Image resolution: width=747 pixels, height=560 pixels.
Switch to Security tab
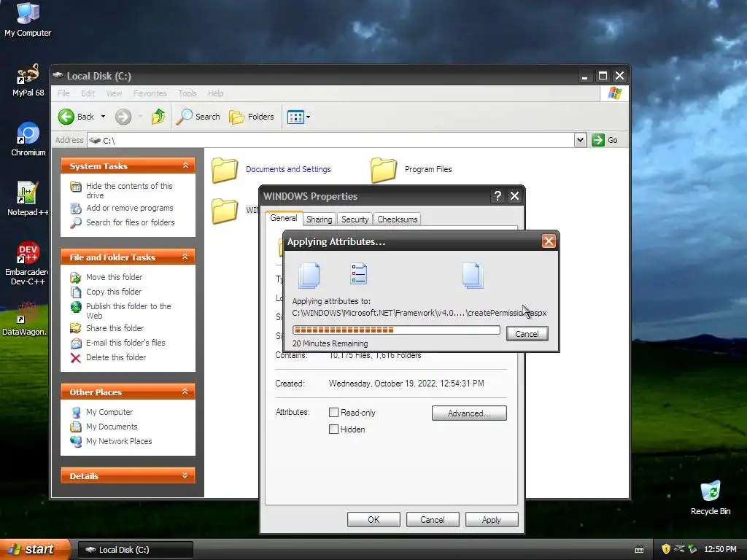355,219
